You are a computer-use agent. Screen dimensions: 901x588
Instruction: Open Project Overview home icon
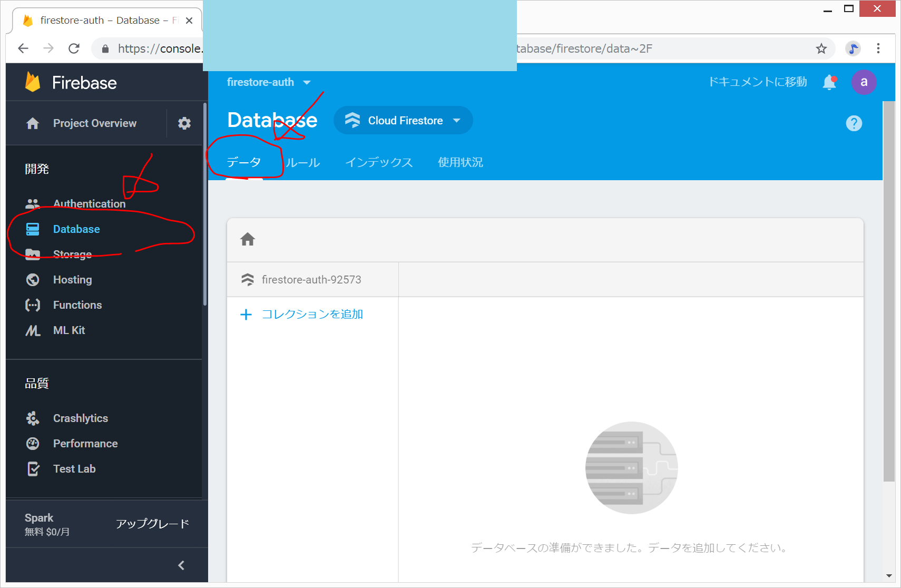(x=33, y=123)
